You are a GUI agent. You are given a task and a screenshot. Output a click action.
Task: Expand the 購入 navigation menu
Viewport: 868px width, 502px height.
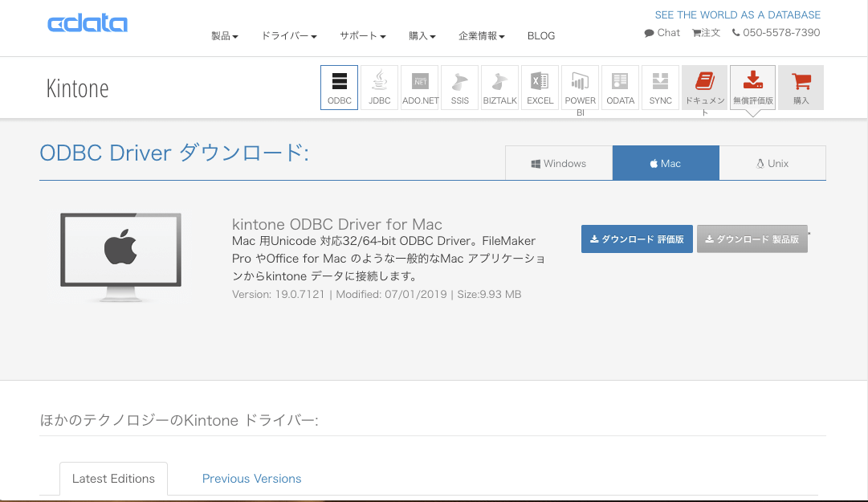(x=422, y=36)
